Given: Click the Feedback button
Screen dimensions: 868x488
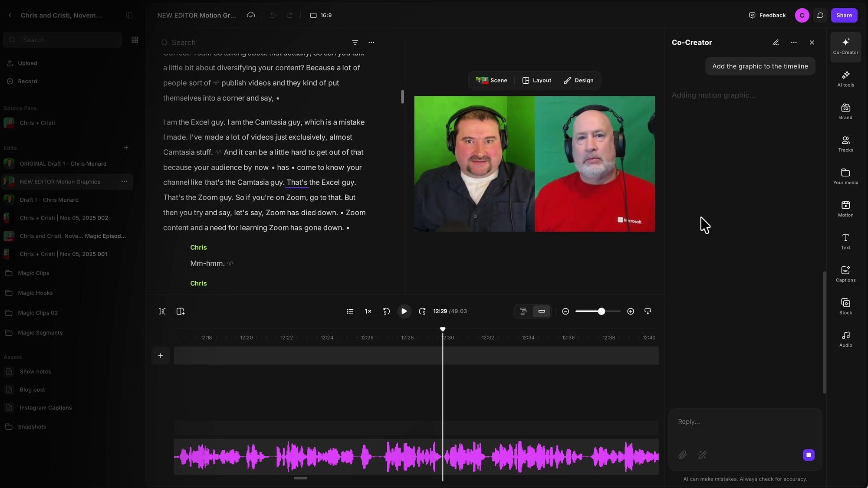Looking at the screenshot, I should click(767, 15).
